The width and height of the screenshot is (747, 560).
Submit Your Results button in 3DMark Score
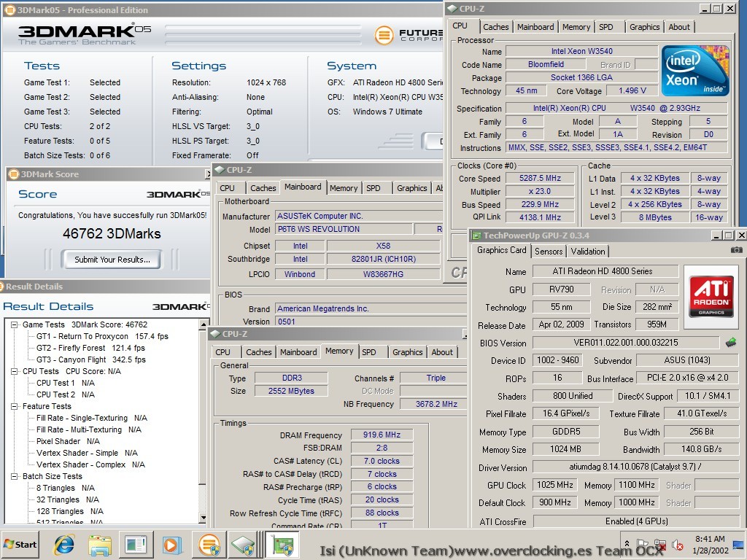pyautogui.click(x=112, y=260)
